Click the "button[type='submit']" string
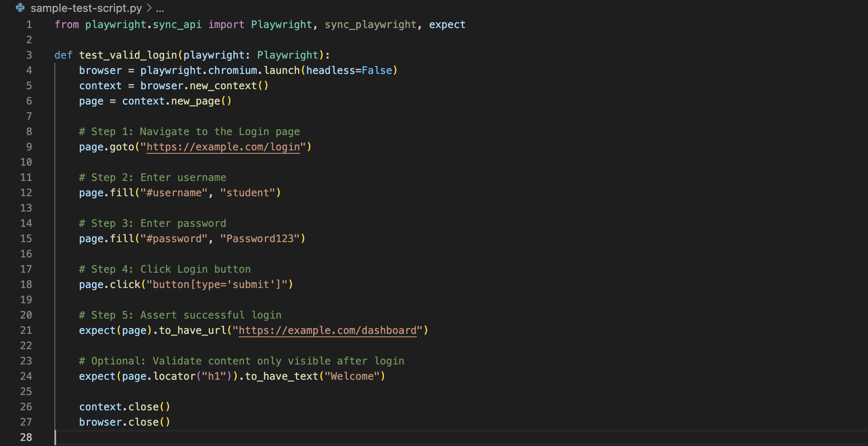This screenshot has height=446, width=868. pos(217,285)
